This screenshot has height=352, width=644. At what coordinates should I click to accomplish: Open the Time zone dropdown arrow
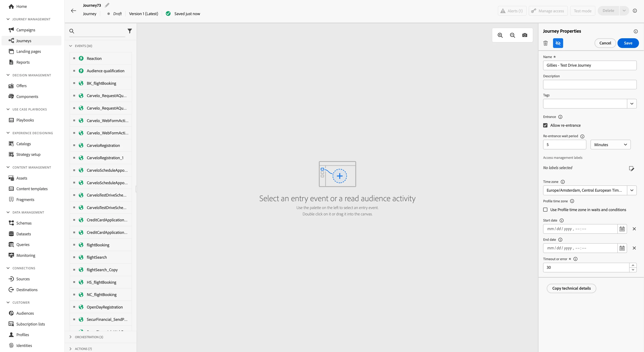click(x=631, y=190)
